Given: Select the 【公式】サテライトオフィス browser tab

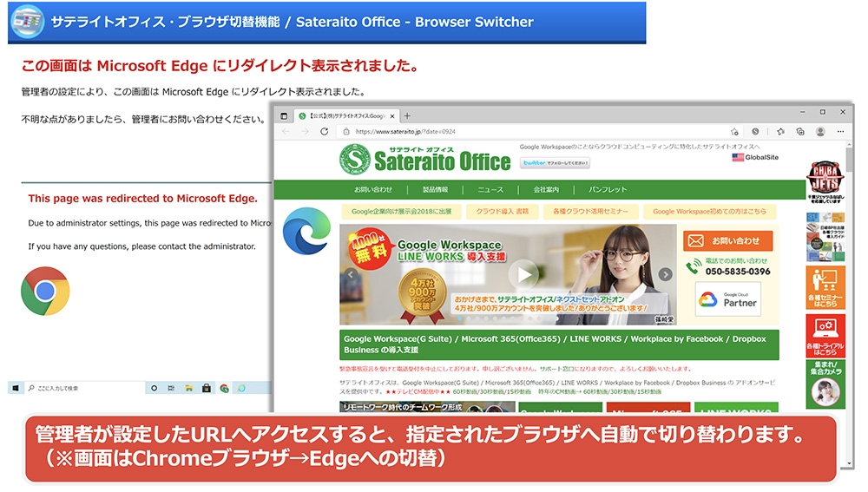Looking at the screenshot, I should coord(346,116).
